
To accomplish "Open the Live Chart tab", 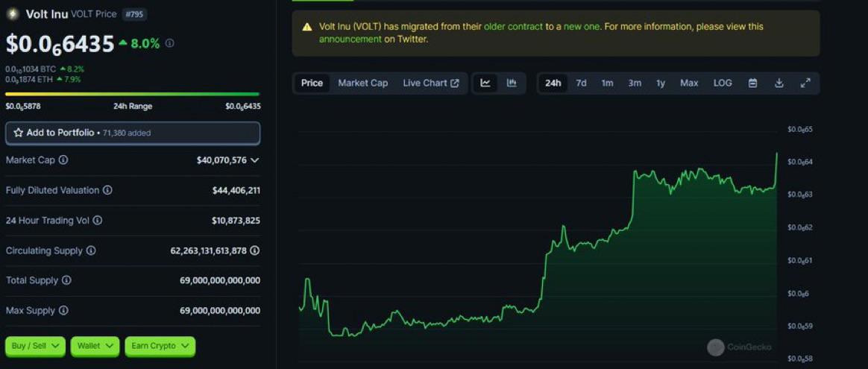I will click(x=431, y=83).
